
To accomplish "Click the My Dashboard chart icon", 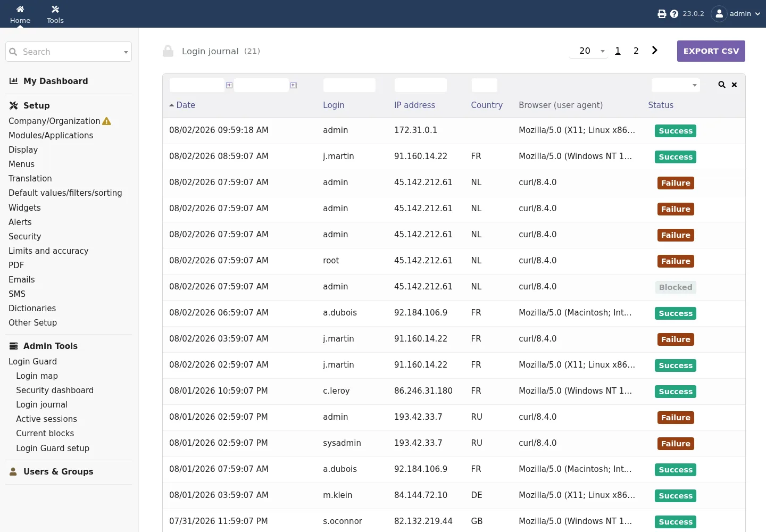I will (x=14, y=81).
